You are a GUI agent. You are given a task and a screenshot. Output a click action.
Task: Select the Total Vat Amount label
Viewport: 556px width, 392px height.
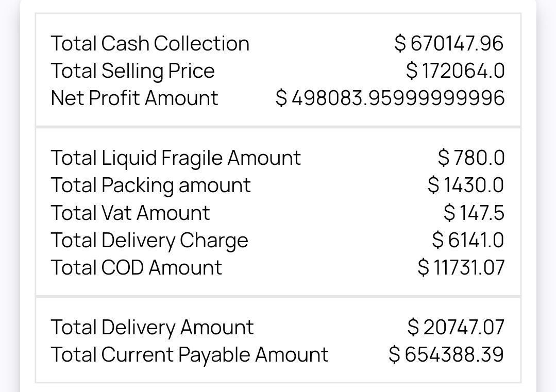130,213
